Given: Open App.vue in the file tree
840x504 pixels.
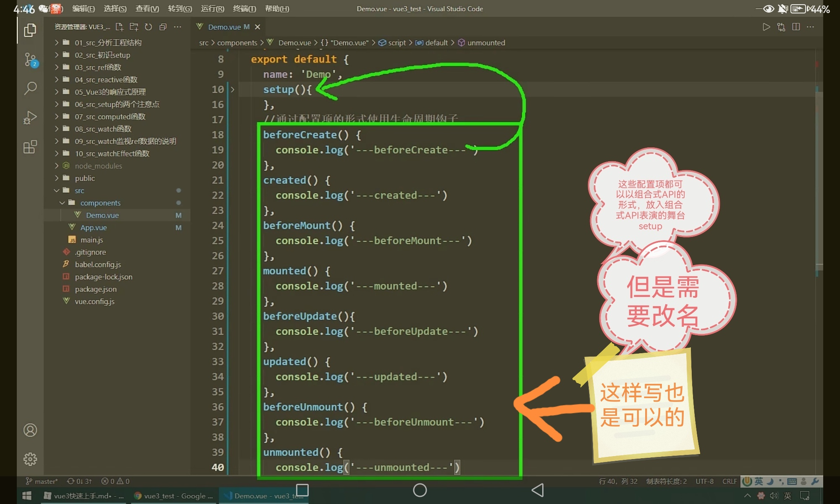Looking at the screenshot, I should [93, 227].
